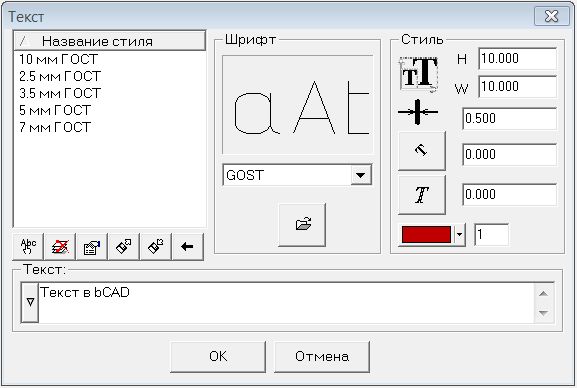
Task: Click the text rotation angle button
Action: coord(422,151)
